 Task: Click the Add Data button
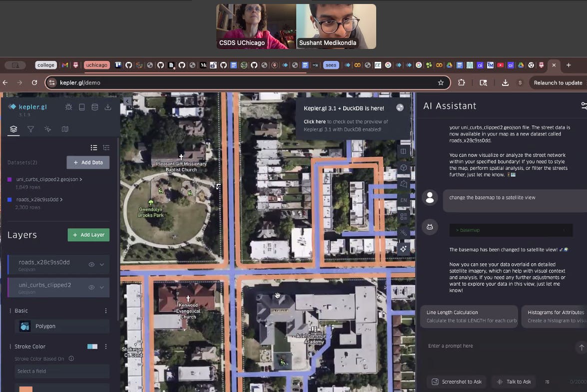[88, 162]
